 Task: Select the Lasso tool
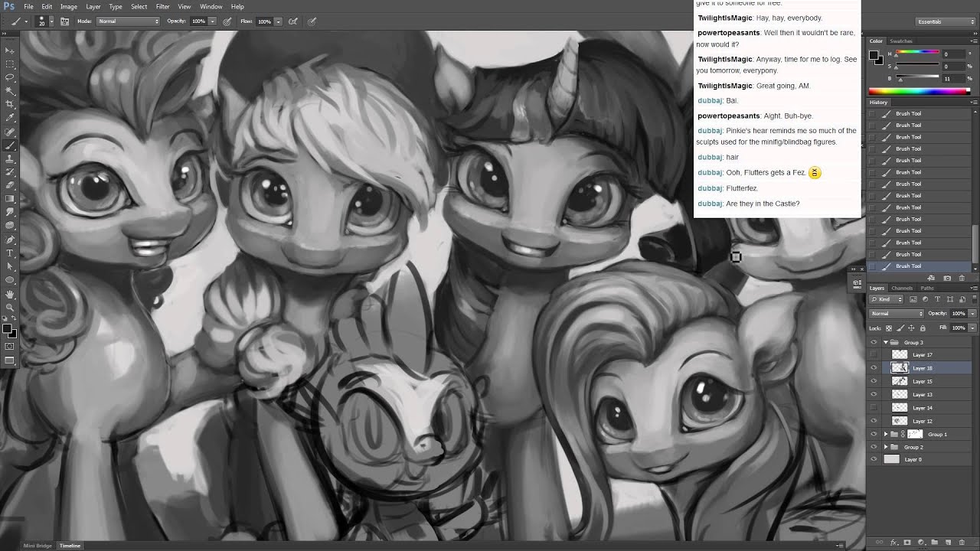click(x=10, y=77)
